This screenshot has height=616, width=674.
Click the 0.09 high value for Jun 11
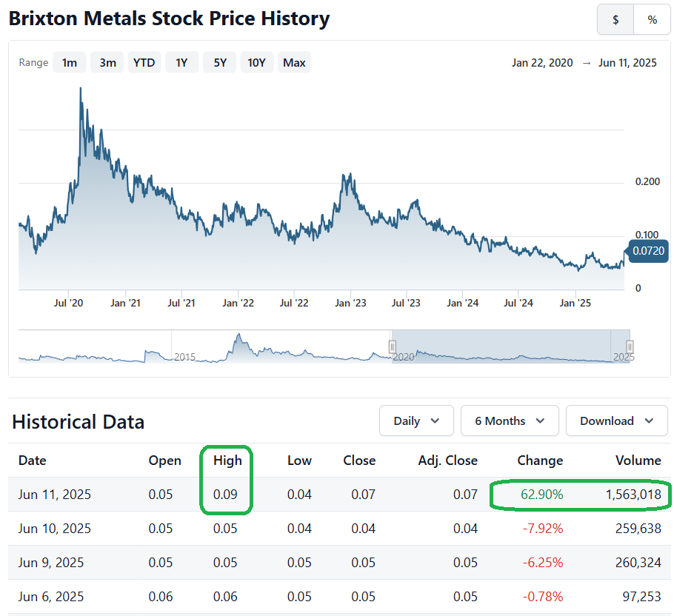coord(225,495)
